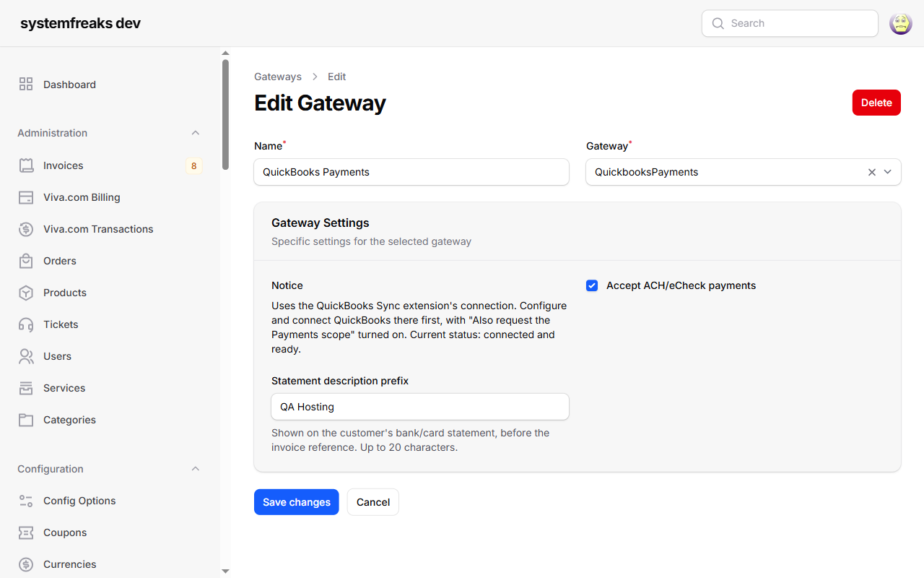Collapse the Administration section
Viewport: 924px width, 578px height.
(x=195, y=133)
